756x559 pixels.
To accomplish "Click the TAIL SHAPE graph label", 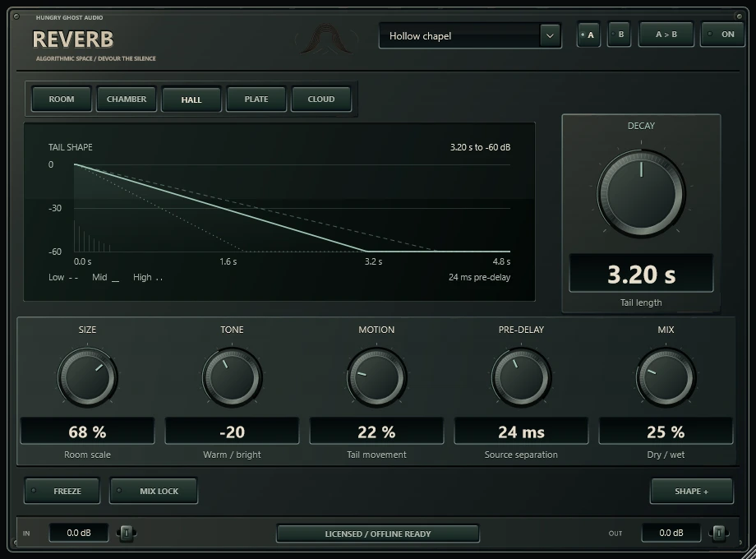I will coord(71,147).
